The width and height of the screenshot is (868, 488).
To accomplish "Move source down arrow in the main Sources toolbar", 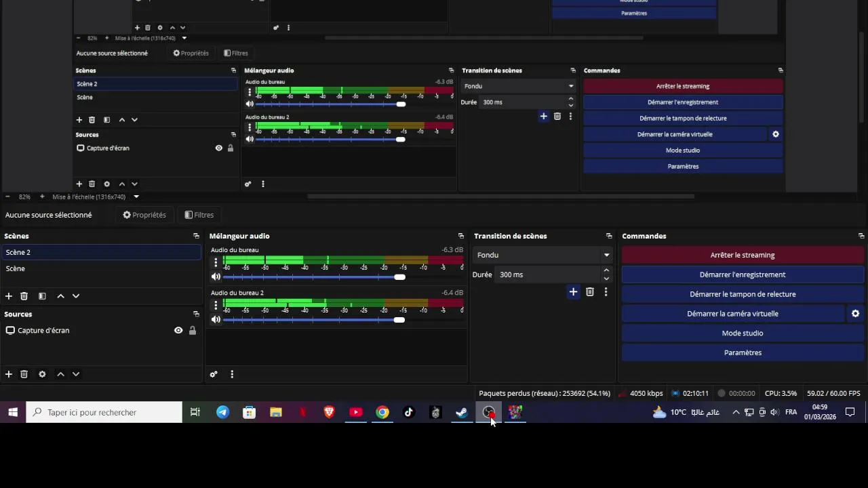I will (x=76, y=374).
